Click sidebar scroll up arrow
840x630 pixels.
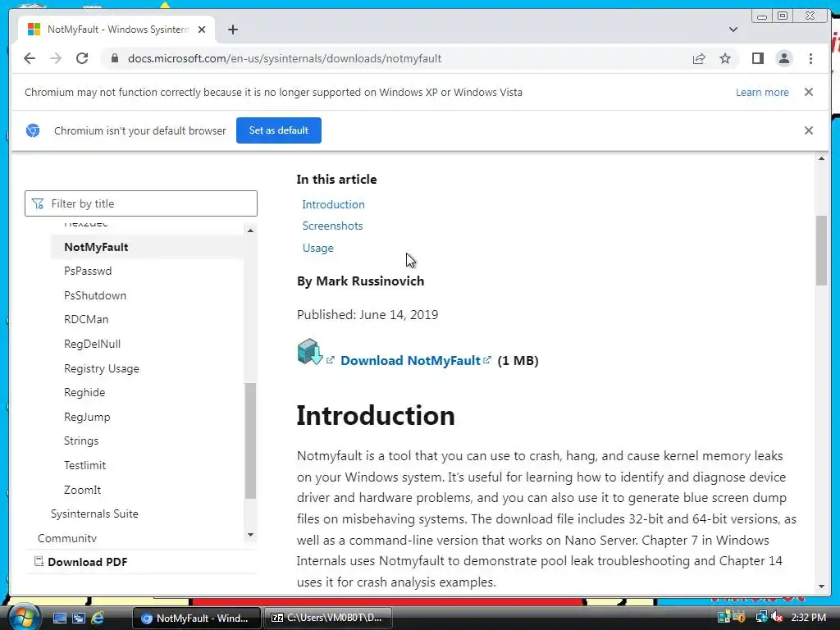coord(250,231)
